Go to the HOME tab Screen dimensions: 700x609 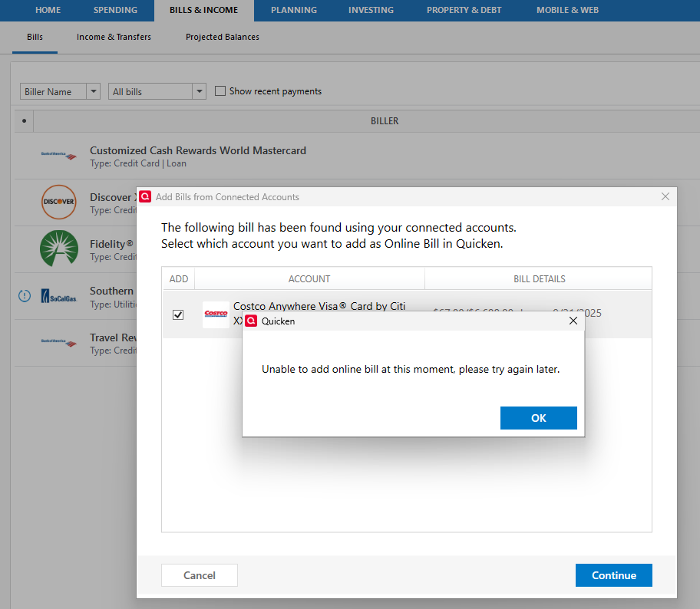(48, 10)
